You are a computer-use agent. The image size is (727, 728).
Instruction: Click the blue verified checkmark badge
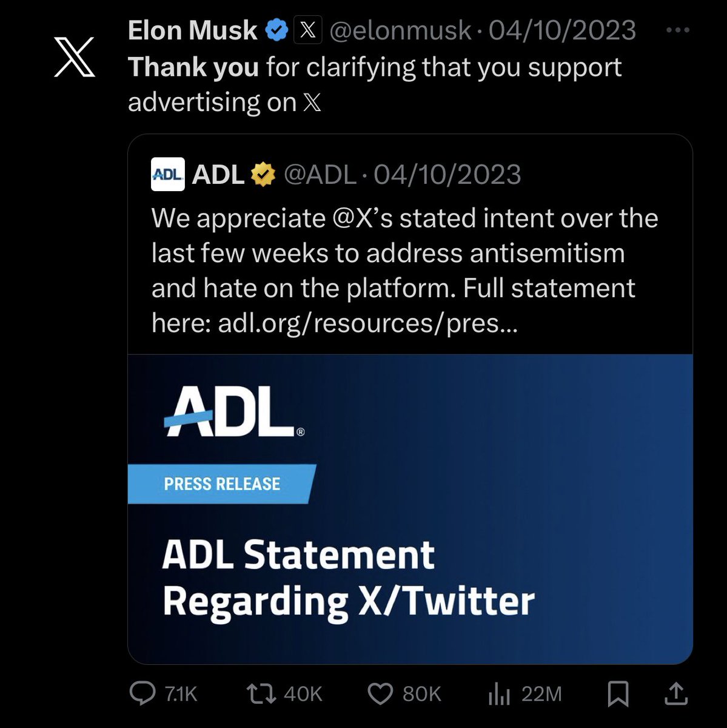click(x=277, y=30)
